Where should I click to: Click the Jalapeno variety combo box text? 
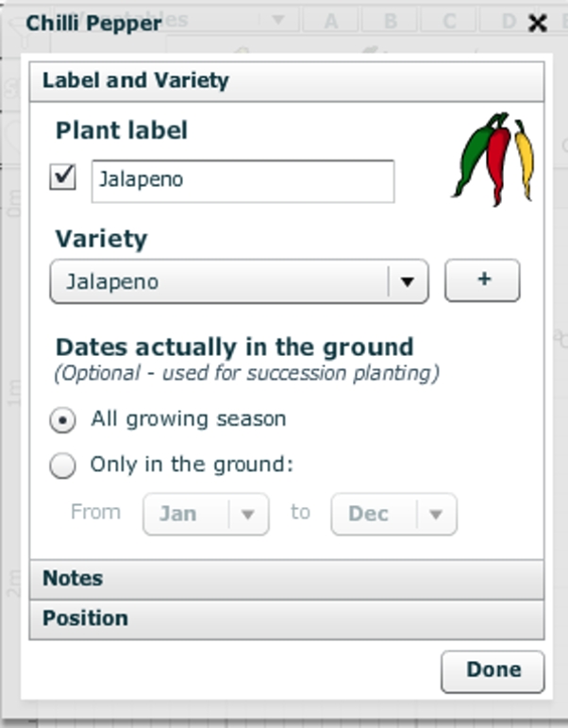219,281
